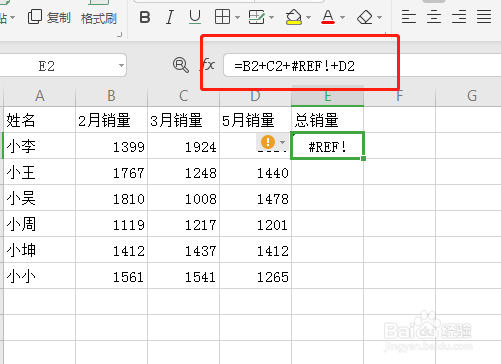The height and width of the screenshot is (364, 501).
Task: Open clear options dropdown arrow
Action: (379, 17)
